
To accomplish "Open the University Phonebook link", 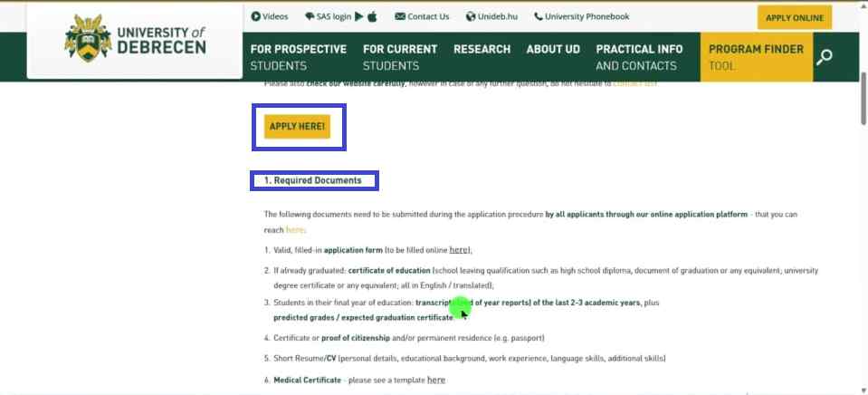I will (581, 16).
